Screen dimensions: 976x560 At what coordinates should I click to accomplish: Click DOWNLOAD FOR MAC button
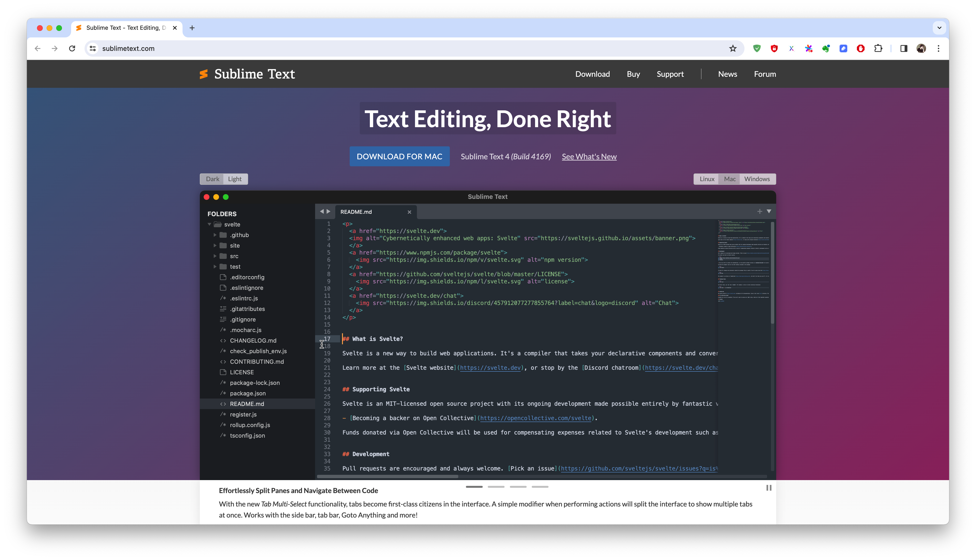[x=400, y=156]
